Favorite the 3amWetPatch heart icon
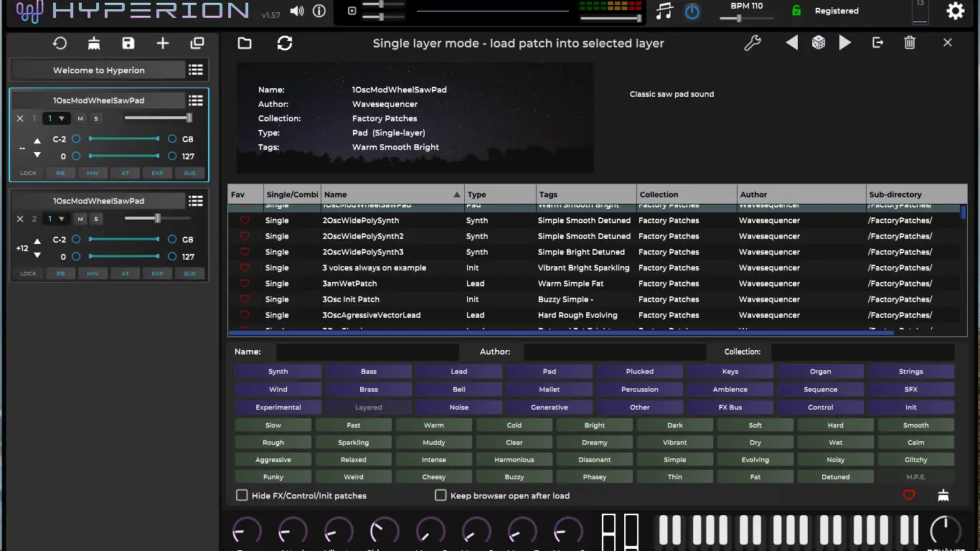This screenshot has width=980, height=551. coord(244,283)
